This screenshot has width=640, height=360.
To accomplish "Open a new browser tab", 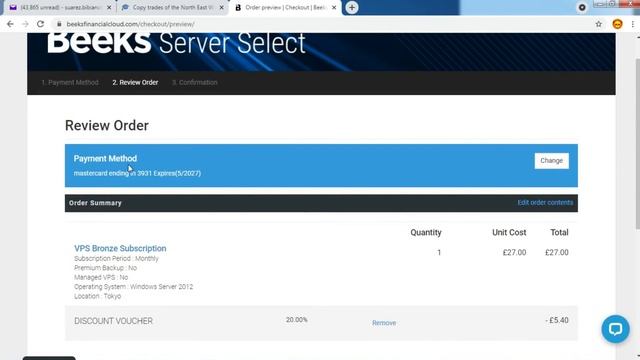I will (x=352, y=7).
